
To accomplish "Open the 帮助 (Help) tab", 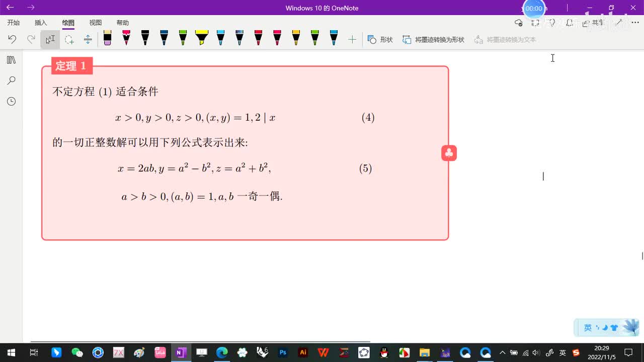I will click(123, 23).
